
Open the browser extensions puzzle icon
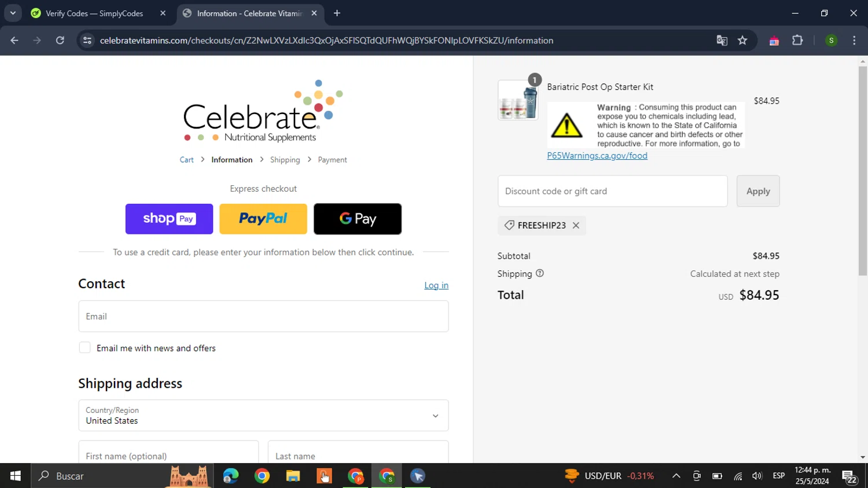(x=797, y=41)
